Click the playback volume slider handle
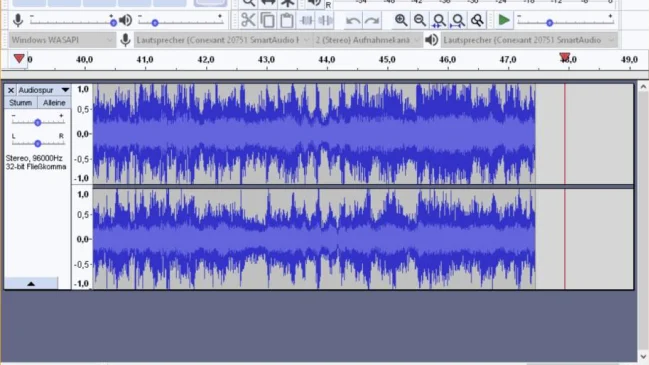This screenshot has width=649, height=365. (x=155, y=23)
